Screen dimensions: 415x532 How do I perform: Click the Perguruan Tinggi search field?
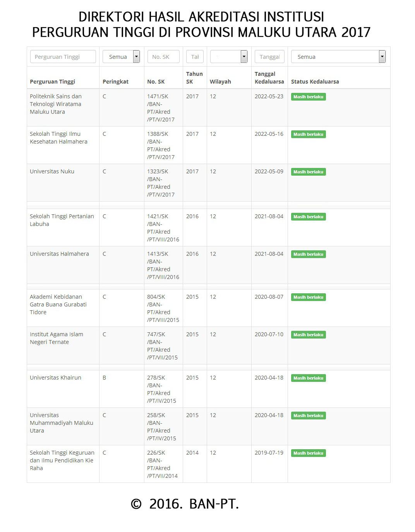(x=63, y=56)
